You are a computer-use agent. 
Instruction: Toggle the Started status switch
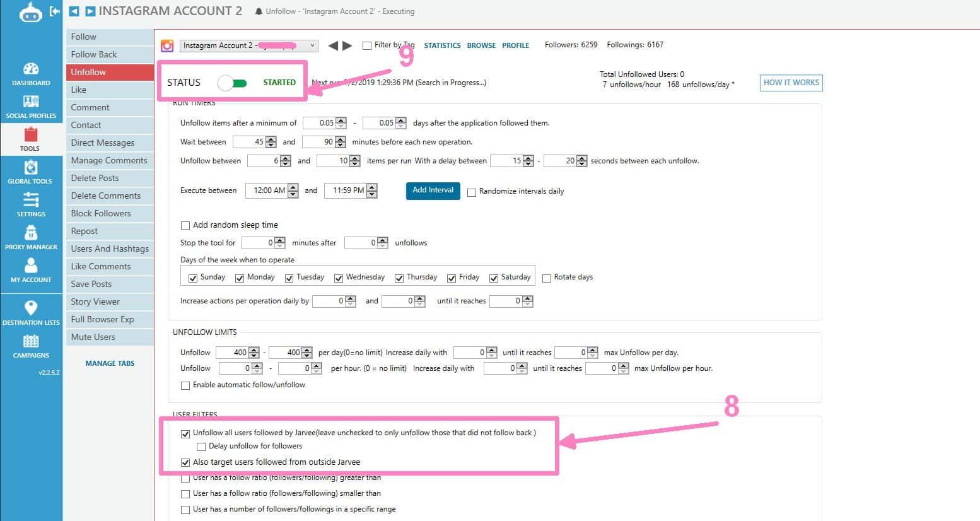pyautogui.click(x=232, y=83)
